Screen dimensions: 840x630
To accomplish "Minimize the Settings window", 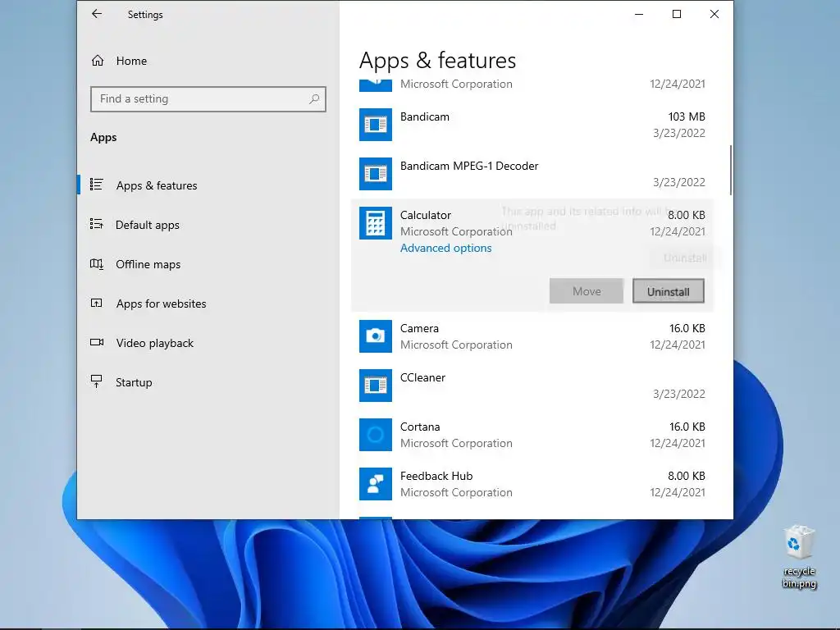I will tap(639, 15).
